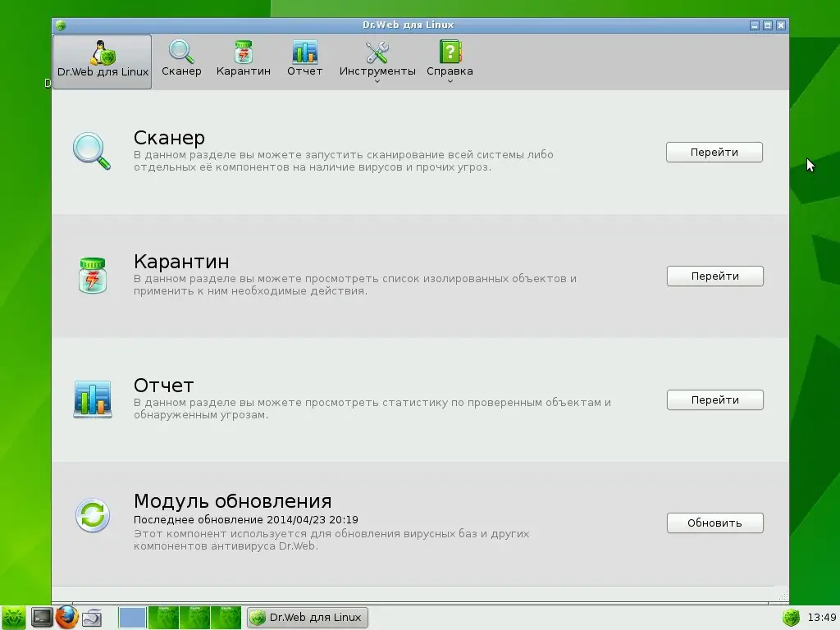Open the green start menu icon in taskbar
The height and width of the screenshot is (630, 840).
coord(13,617)
